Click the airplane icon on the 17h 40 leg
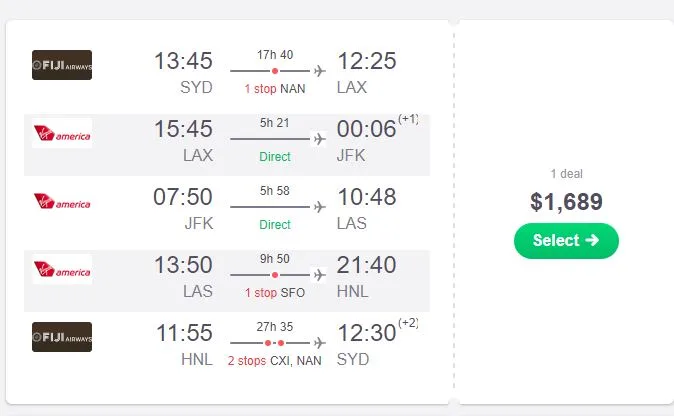Image resolution: width=674 pixels, height=416 pixels. (x=320, y=71)
